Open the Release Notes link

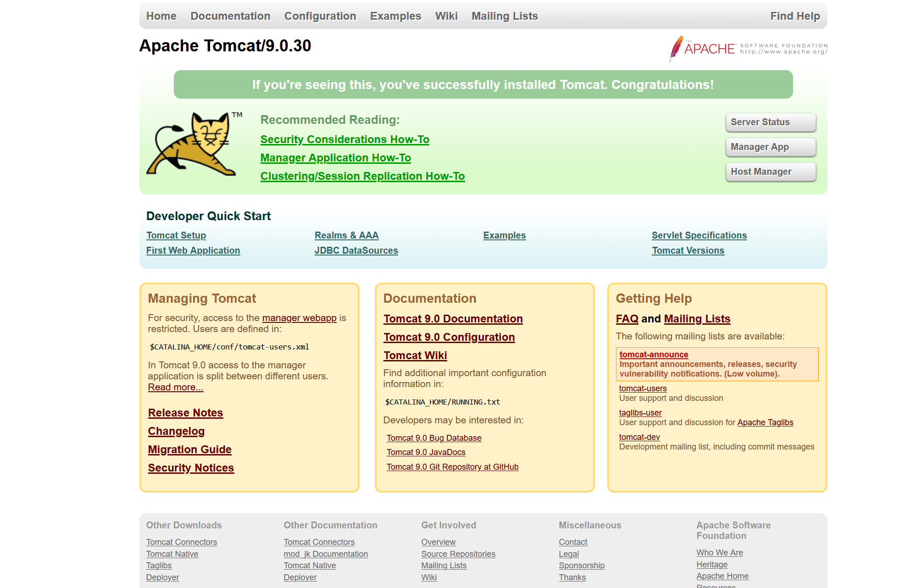click(185, 413)
